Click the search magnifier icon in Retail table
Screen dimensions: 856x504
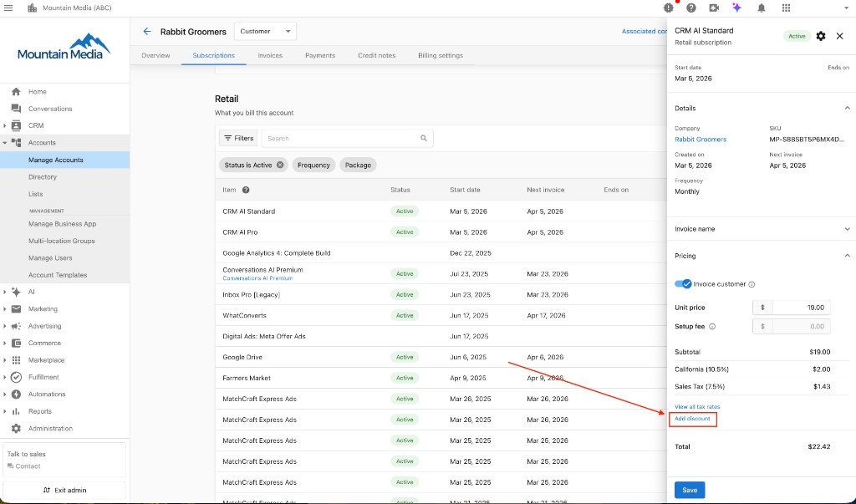click(424, 138)
